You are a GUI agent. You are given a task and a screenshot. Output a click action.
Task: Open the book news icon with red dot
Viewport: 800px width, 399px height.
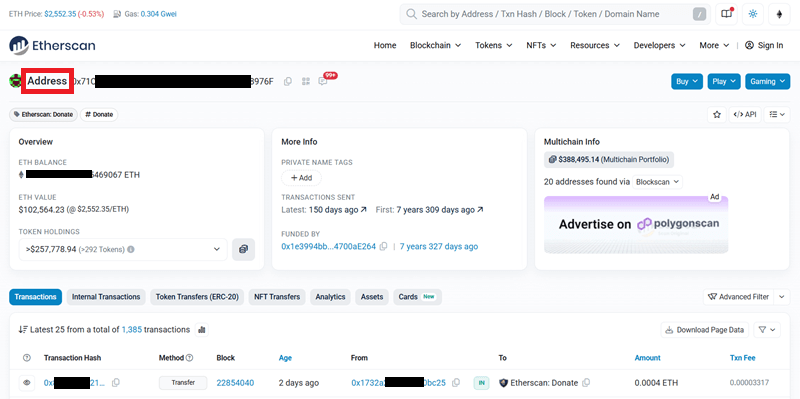click(726, 14)
